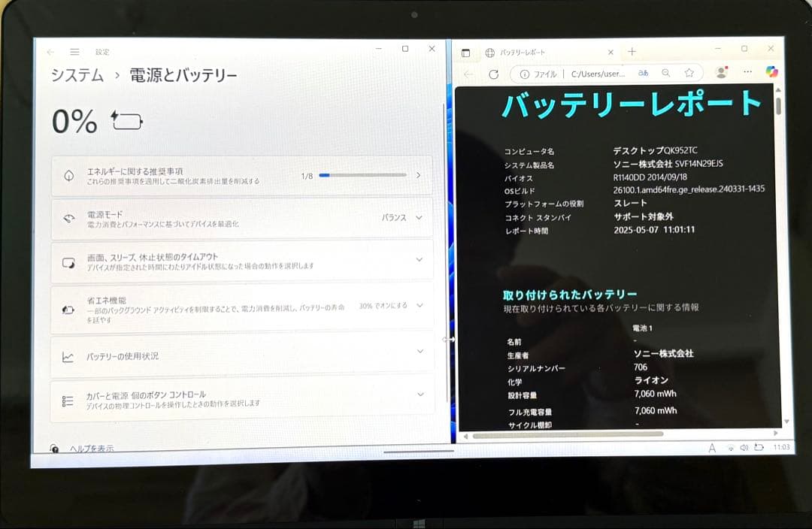
Task: Open the Edge three-dot settings menu
Action: 748,71
